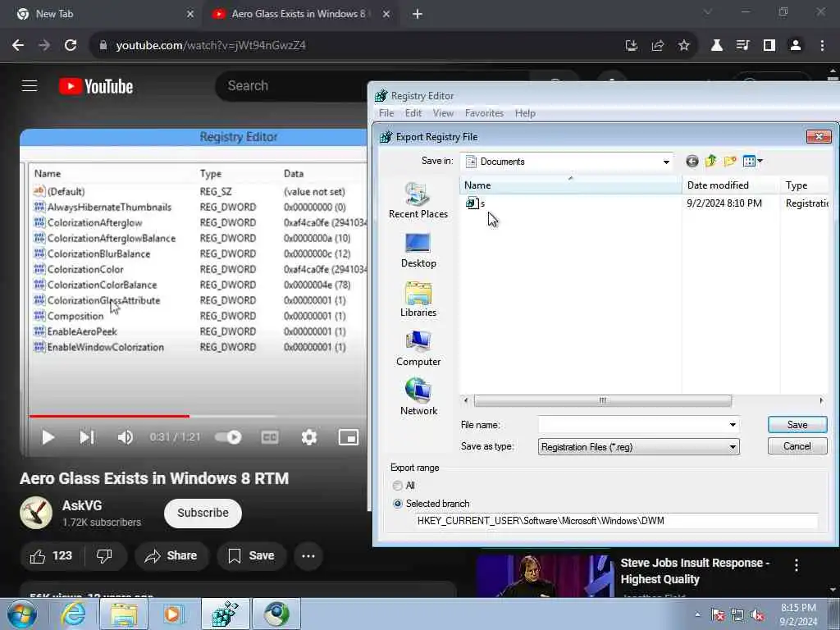Open Network location in sidebar

[x=418, y=398]
